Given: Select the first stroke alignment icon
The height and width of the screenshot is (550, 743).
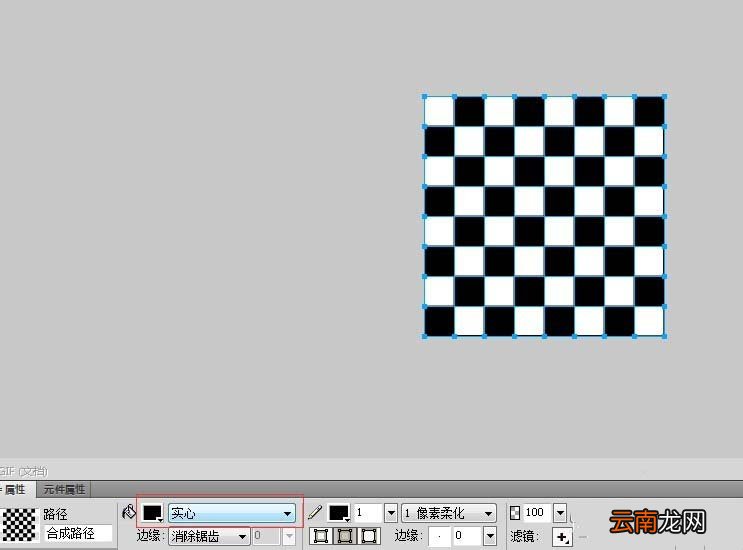Looking at the screenshot, I should [x=321, y=536].
